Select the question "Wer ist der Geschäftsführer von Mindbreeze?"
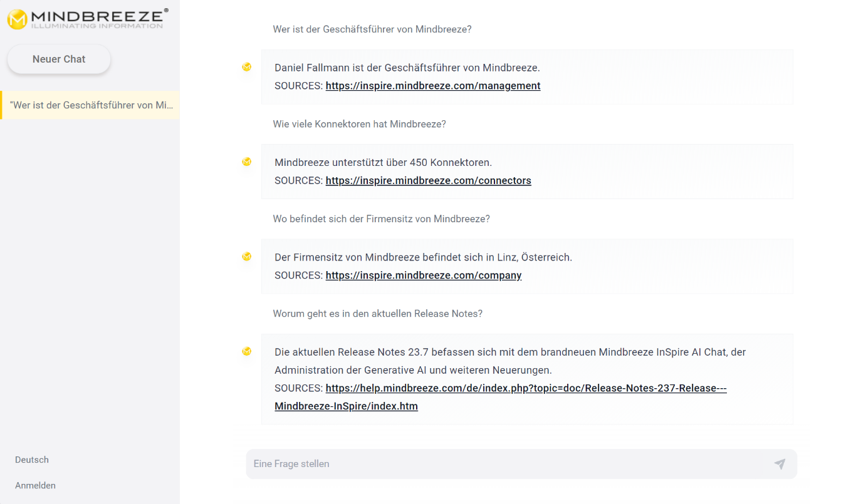The width and height of the screenshot is (851, 504). [x=372, y=29]
